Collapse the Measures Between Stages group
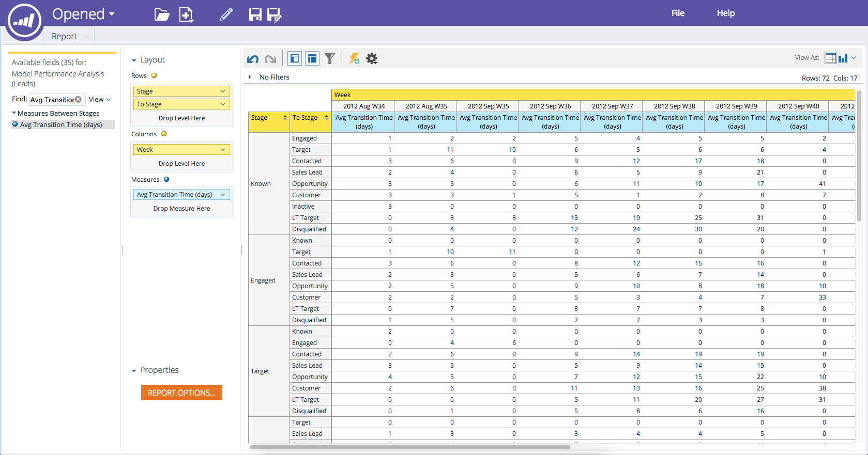The height and width of the screenshot is (455, 868). coord(14,113)
